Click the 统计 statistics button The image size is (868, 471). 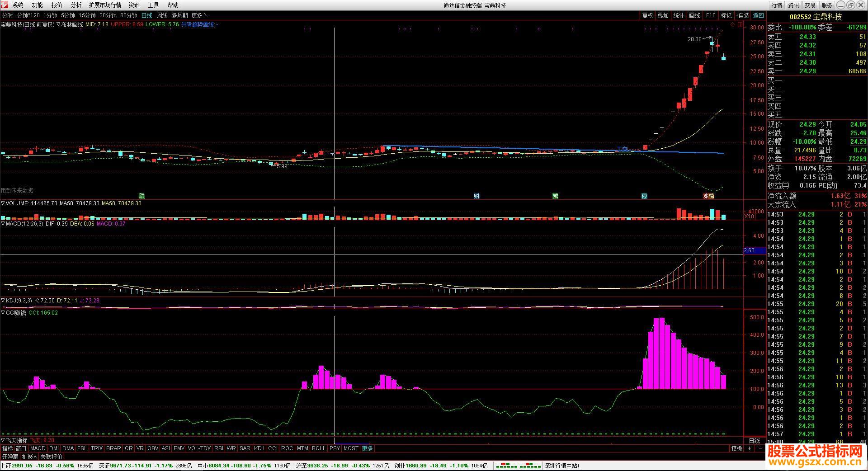(679, 15)
